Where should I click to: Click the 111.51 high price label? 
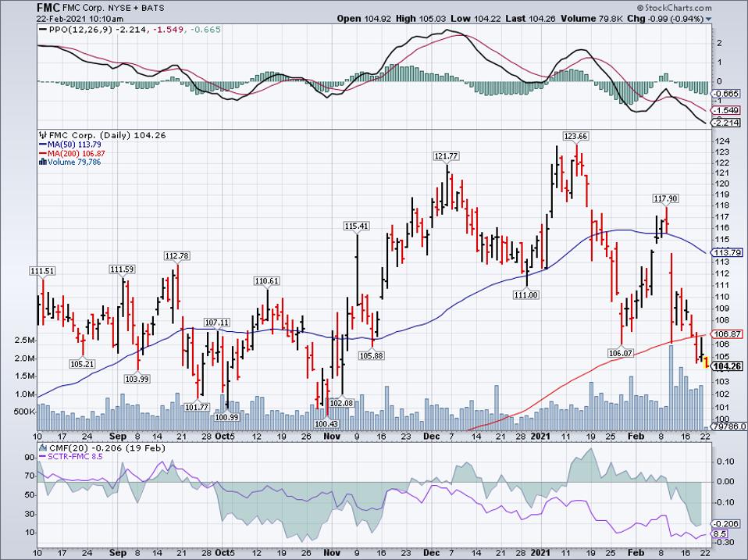click(42, 271)
